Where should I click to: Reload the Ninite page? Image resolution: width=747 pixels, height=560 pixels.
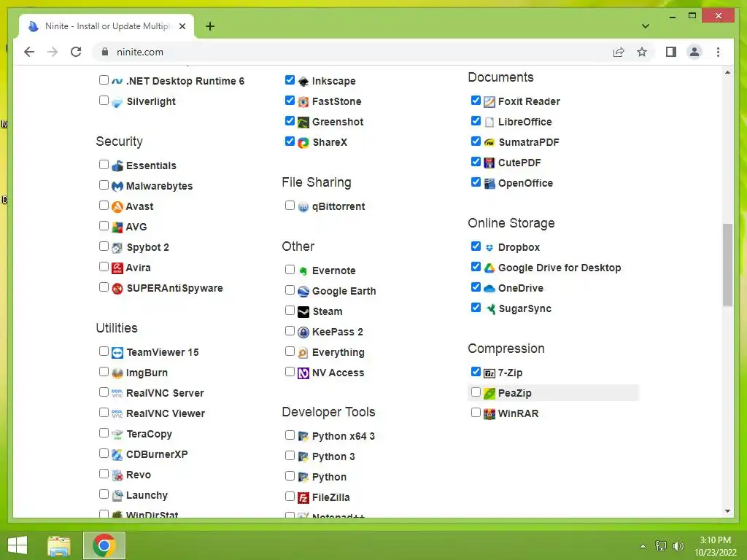[x=76, y=52]
